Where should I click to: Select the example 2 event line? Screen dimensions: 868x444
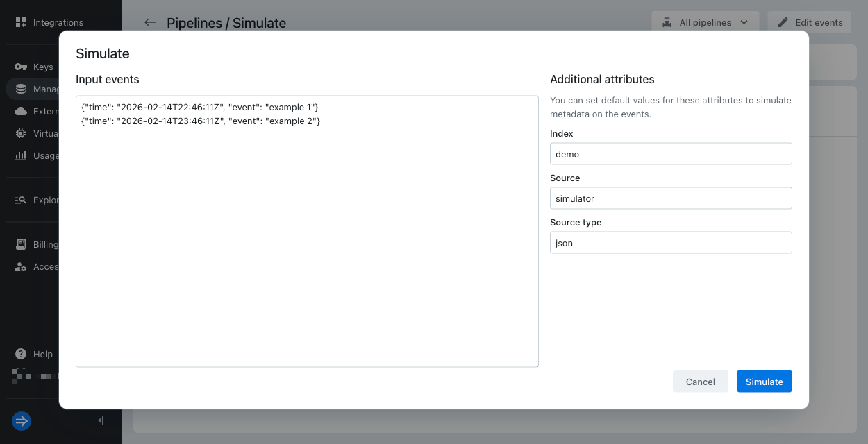[201, 121]
